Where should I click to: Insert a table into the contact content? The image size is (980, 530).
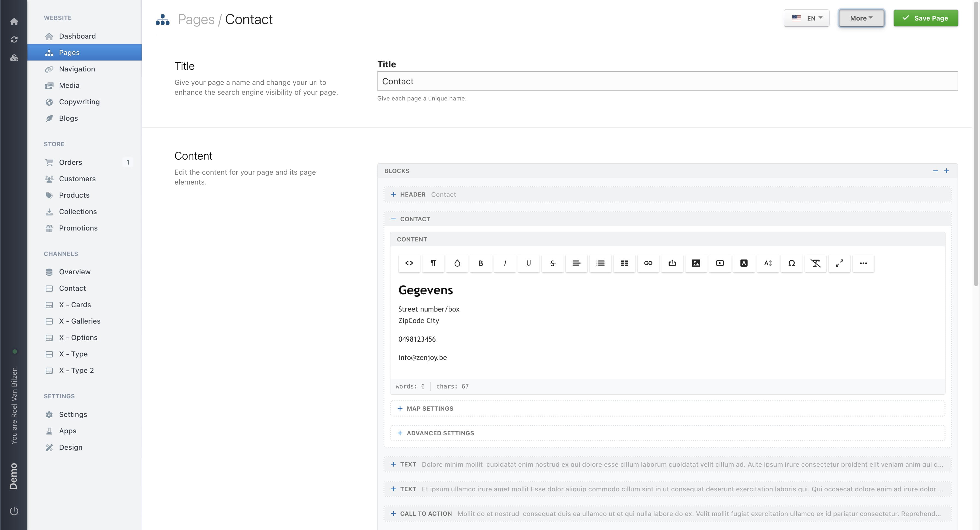624,263
